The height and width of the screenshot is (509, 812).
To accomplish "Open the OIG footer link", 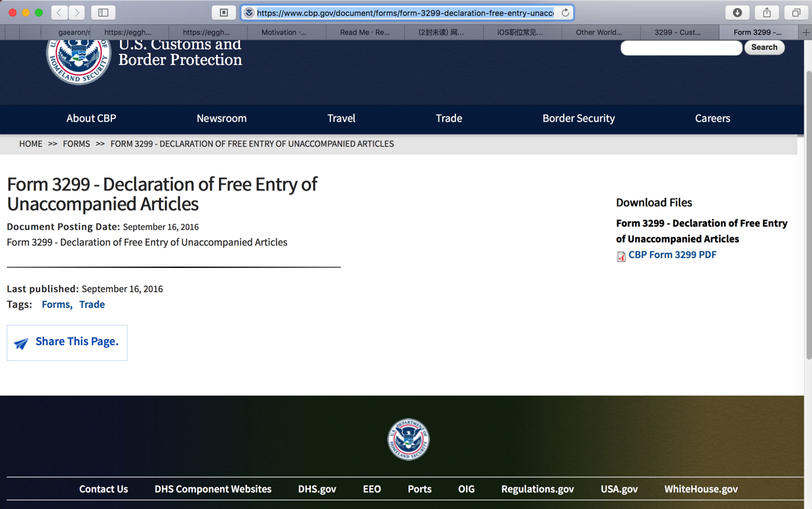I will coord(466,489).
